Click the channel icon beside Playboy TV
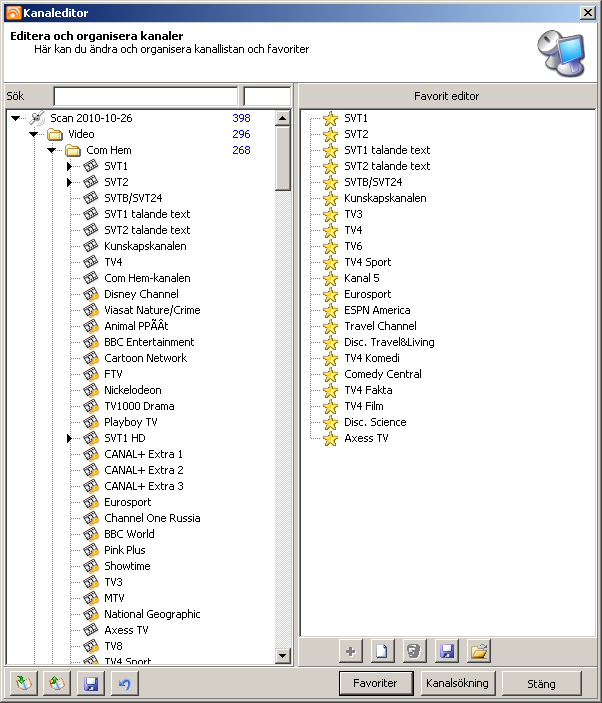Screen dimensions: 602x703 (91, 422)
